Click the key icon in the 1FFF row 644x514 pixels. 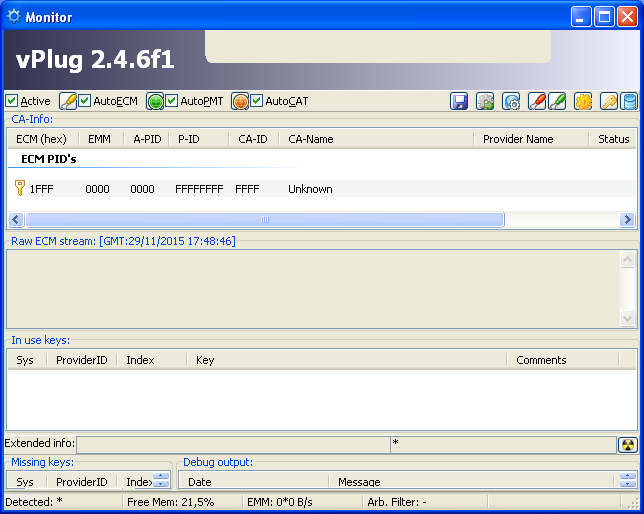click(x=19, y=188)
